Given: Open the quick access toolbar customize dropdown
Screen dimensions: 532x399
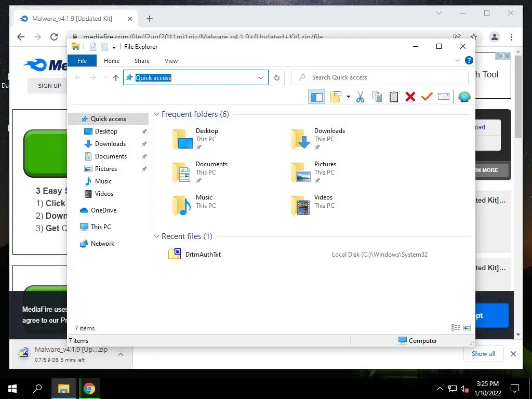Looking at the screenshot, I should [114, 47].
